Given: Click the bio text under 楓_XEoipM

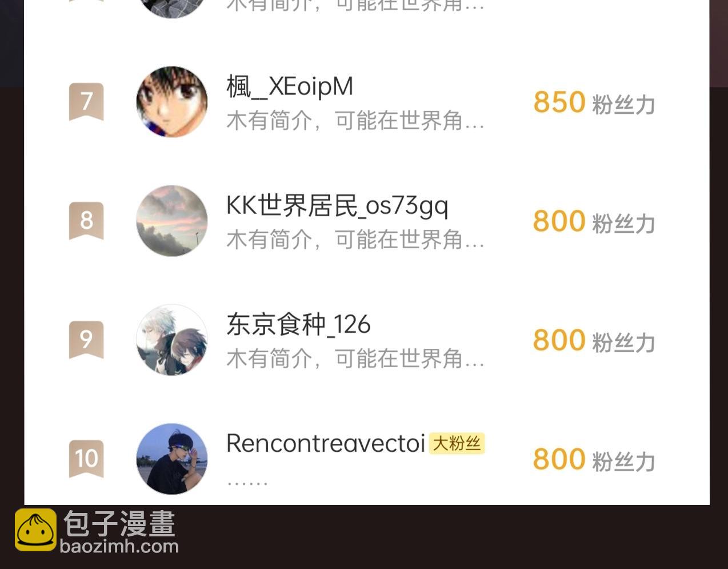Looking at the screenshot, I should (355, 121).
